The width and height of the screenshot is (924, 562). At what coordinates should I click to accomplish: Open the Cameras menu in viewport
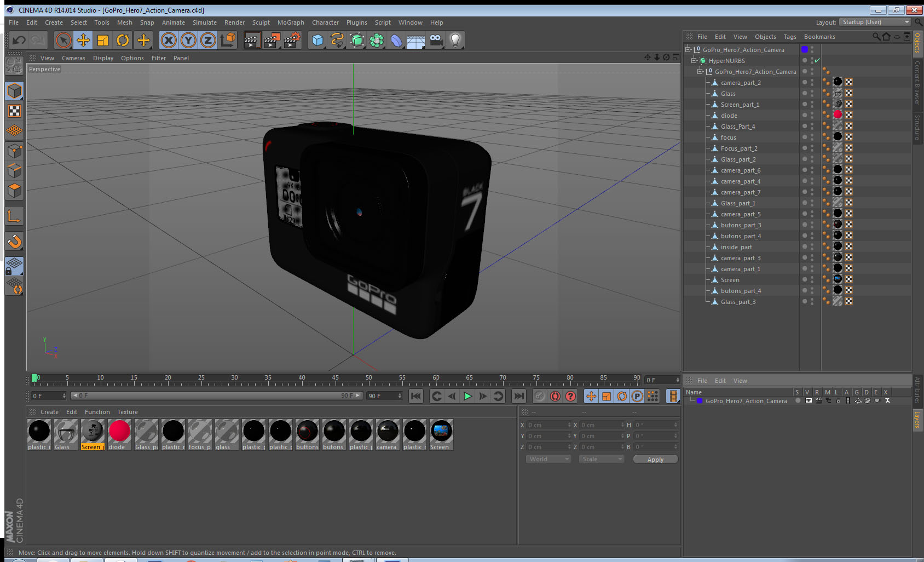(73, 58)
